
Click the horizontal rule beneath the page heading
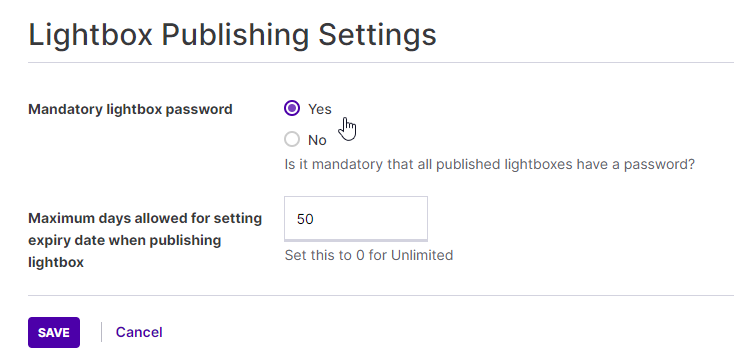381,62
